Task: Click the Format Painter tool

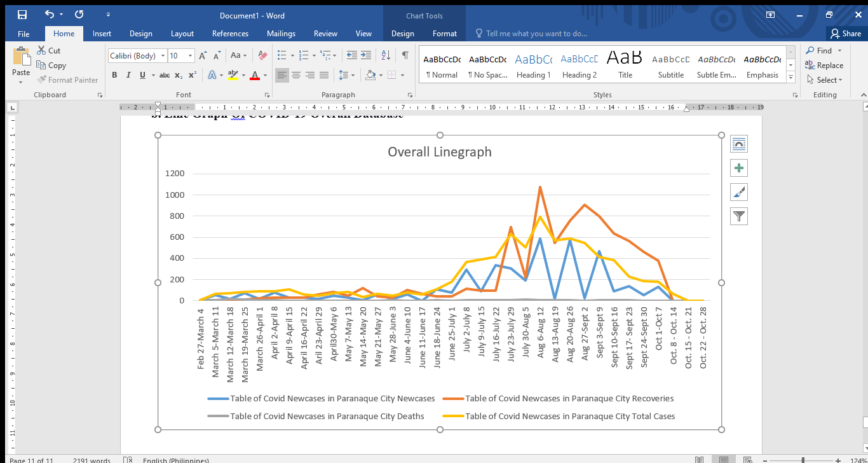Action: click(x=67, y=80)
